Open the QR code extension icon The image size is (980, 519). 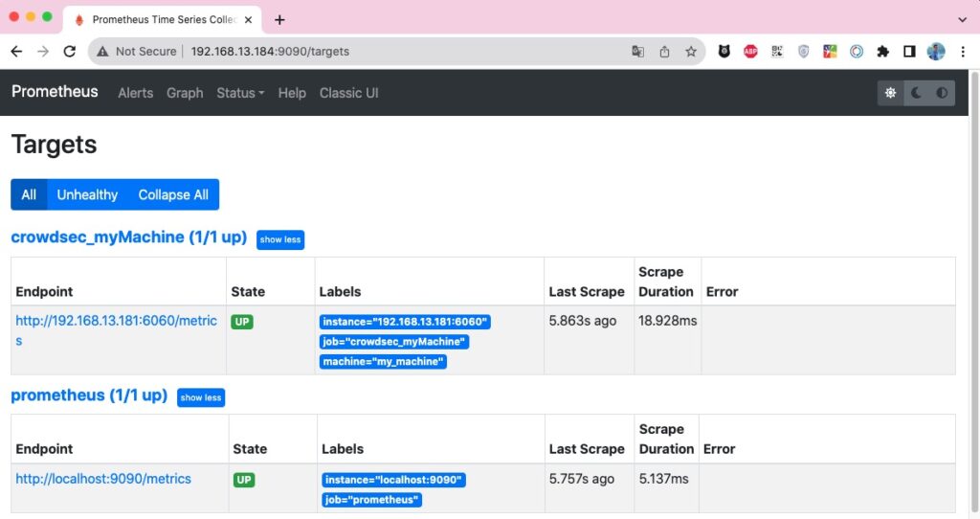777,52
